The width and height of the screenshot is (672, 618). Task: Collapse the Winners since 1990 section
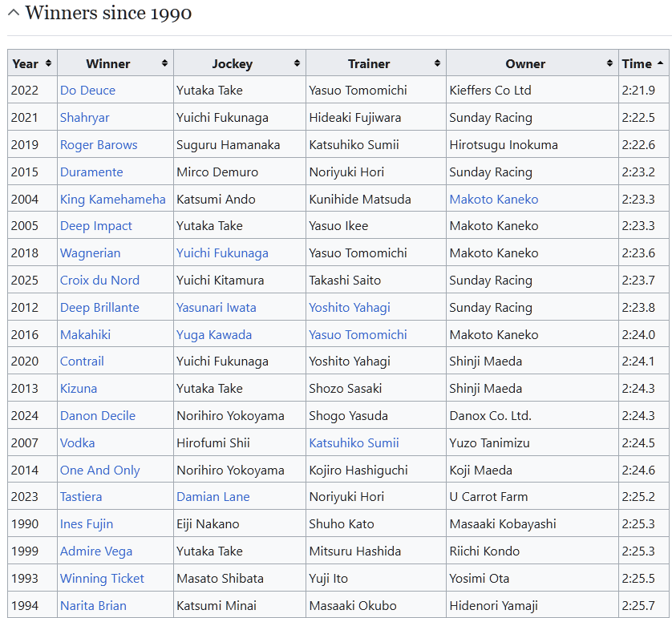[14, 14]
